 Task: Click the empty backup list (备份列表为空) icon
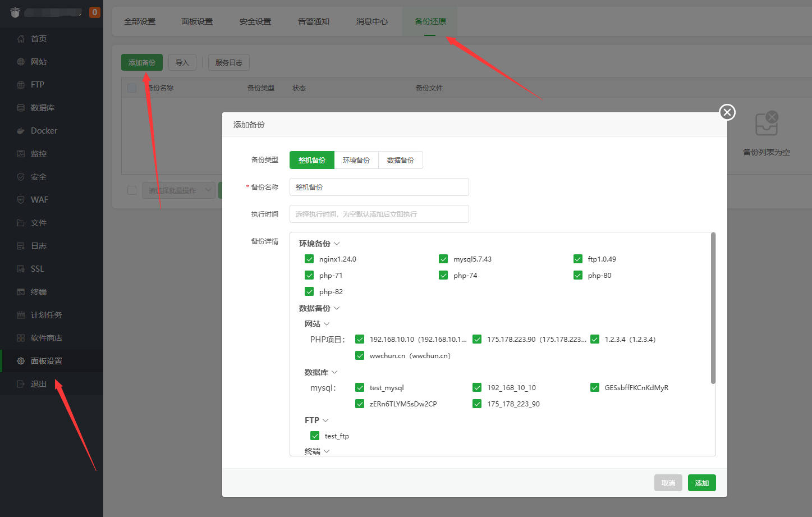(767, 124)
